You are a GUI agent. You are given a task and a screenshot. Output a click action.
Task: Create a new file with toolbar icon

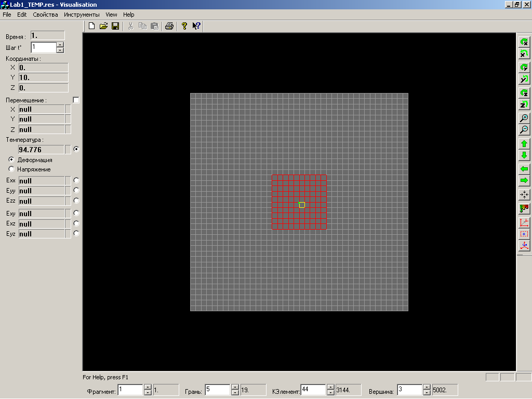tap(91, 26)
